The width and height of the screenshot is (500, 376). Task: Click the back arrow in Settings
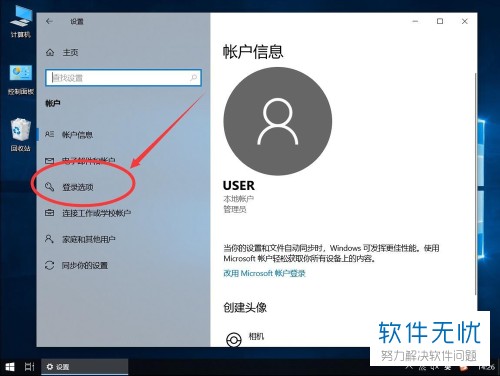(49, 21)
